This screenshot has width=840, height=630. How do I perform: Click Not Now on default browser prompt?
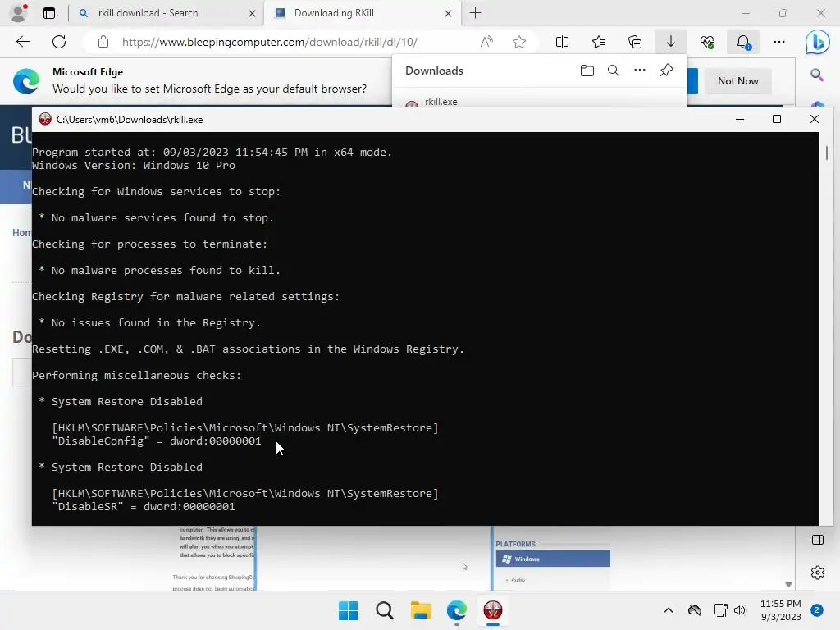pyautogui.click(x=738, y=81)
